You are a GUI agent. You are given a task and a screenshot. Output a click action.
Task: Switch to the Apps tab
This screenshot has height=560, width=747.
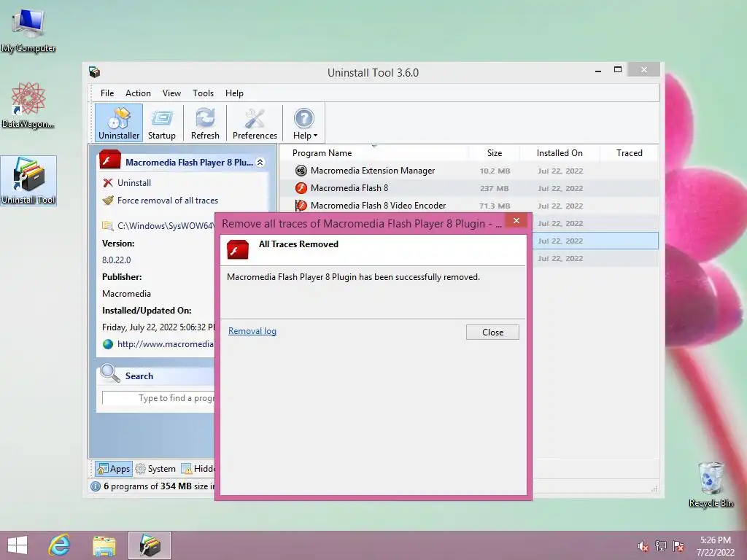pyautogui.click(x=113, y=469)
